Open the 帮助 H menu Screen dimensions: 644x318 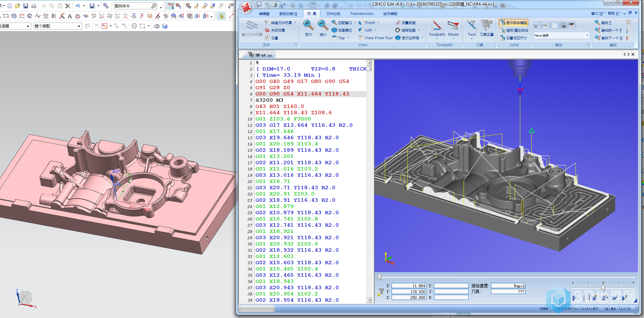(614, 13)
